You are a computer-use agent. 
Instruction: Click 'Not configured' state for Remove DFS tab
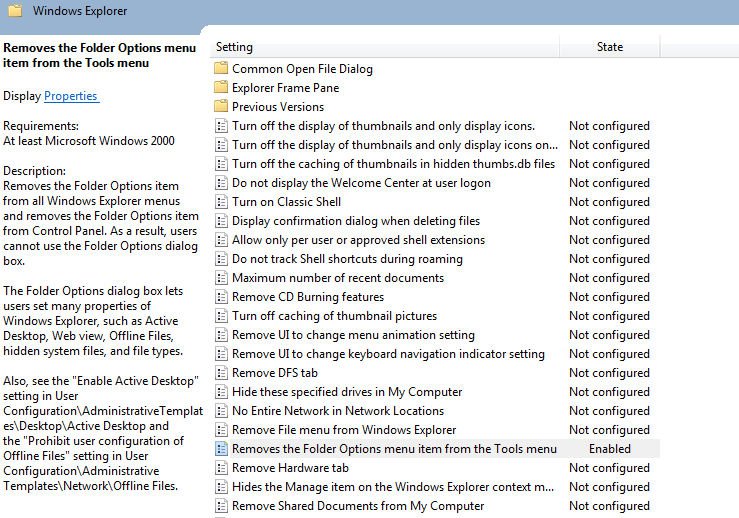[x=609, y=373]
